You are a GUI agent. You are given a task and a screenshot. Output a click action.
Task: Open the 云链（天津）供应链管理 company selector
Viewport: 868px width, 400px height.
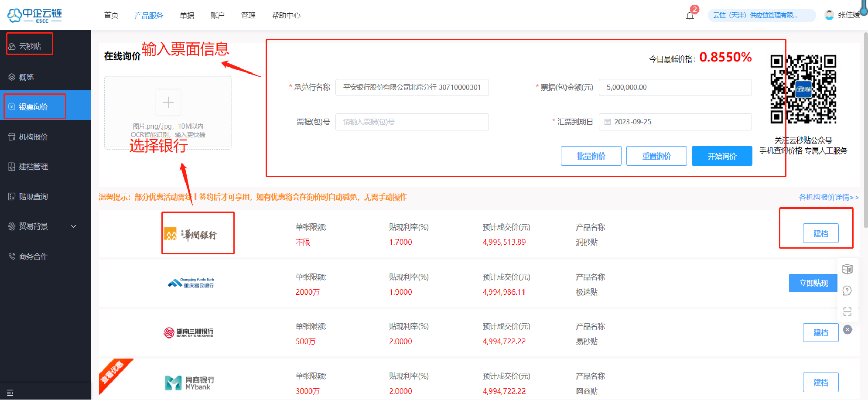tap(761, 15)
